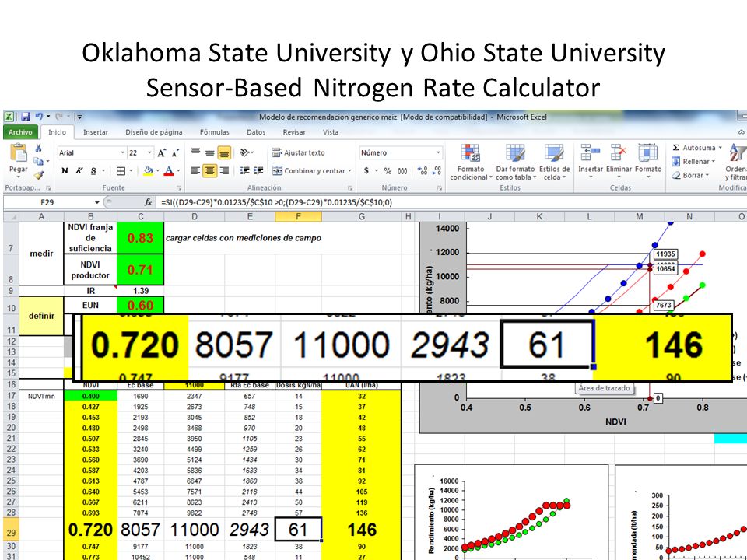Click the percent style icon
This screenshot has width=747, height=560.
coord(388,170)
